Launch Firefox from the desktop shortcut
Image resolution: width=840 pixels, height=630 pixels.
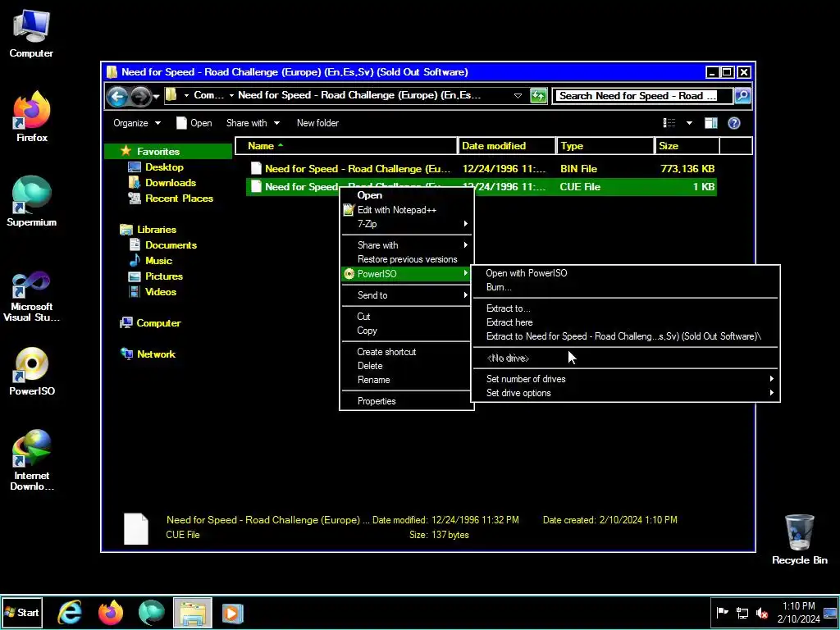tap(32, 116)
